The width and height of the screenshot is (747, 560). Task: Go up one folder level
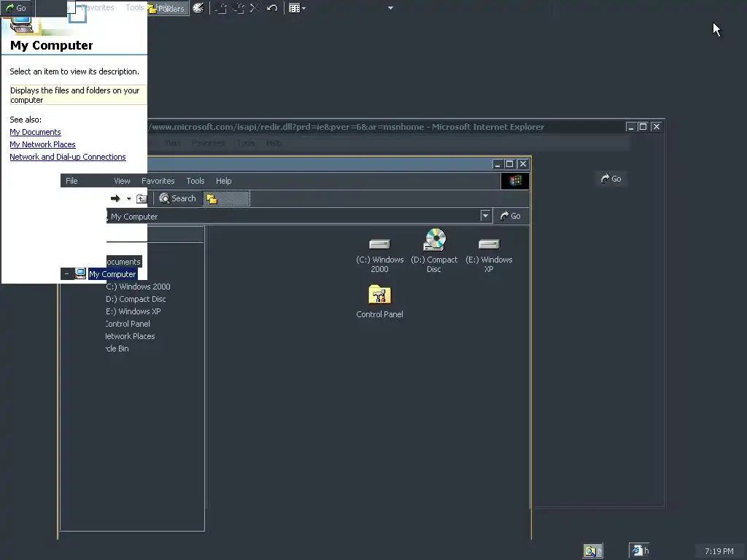142,198
